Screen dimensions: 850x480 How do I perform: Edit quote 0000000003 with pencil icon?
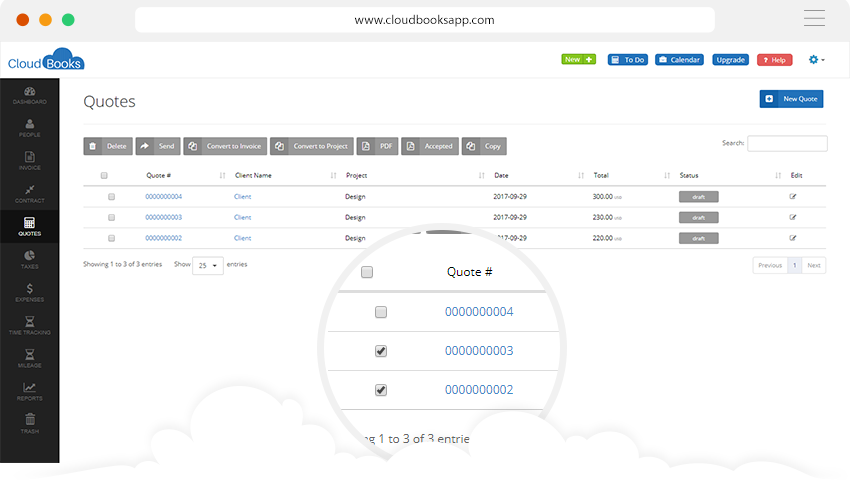point(793,217)
